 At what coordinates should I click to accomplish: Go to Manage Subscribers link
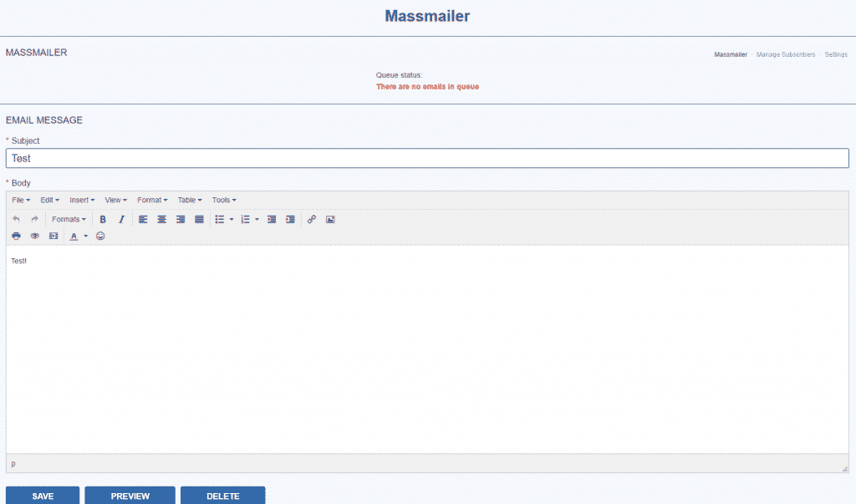pyautogui.click(x=785, y=54)
